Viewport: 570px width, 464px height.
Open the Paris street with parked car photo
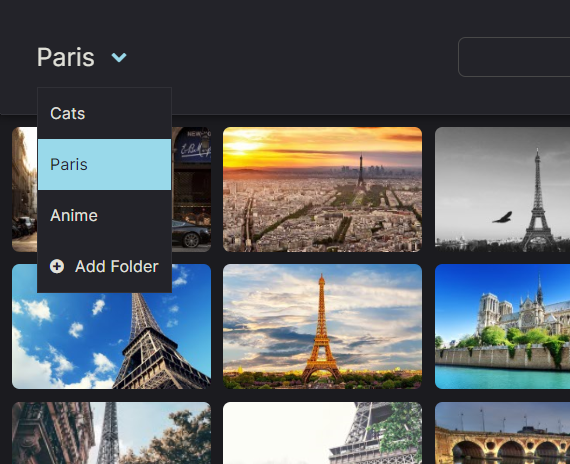(x=192, y=189)
